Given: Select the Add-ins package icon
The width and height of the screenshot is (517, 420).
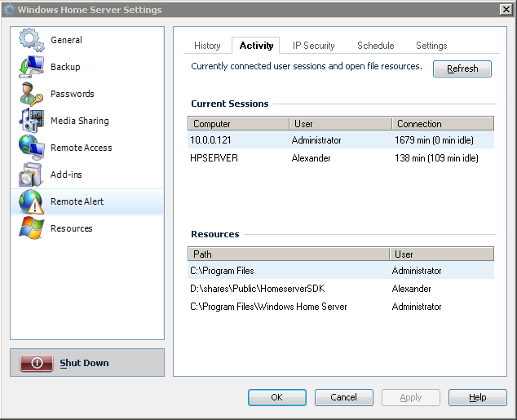Looking at the screenshot, I should [x=31, y=175].
